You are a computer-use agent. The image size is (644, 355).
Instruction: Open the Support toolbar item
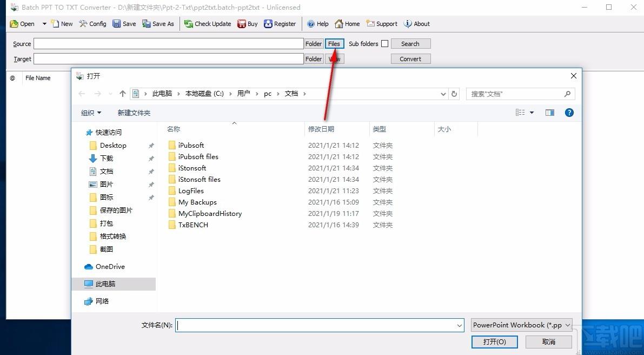click(x=382, y=24)
